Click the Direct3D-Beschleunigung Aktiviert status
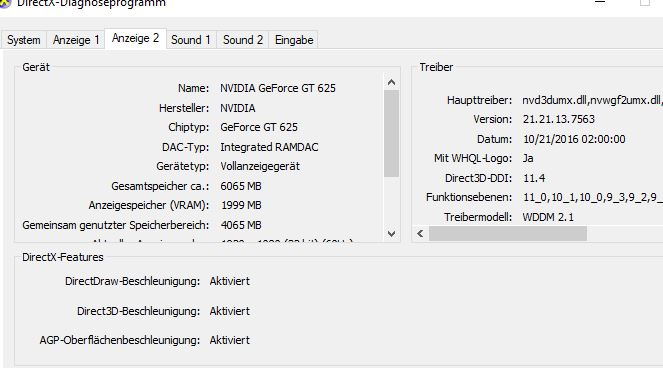The height and width of the screenshot is (368, 663). [230, 311]
